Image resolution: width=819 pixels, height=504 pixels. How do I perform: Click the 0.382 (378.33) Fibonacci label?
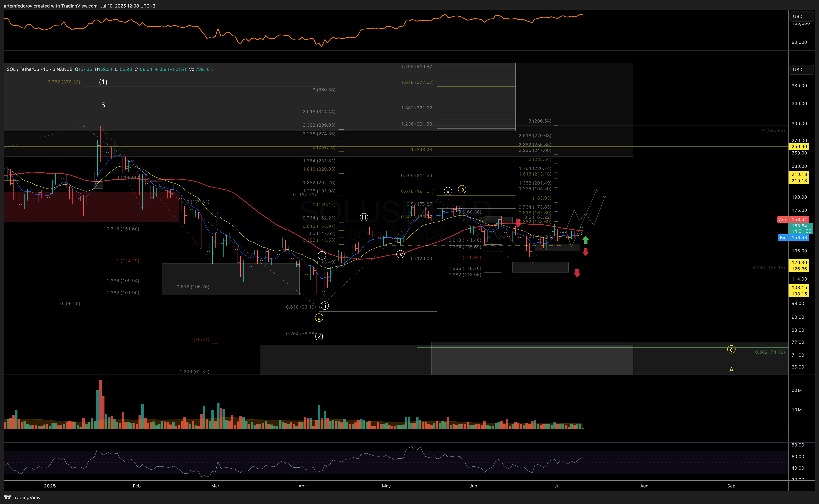tap(64, 82)
